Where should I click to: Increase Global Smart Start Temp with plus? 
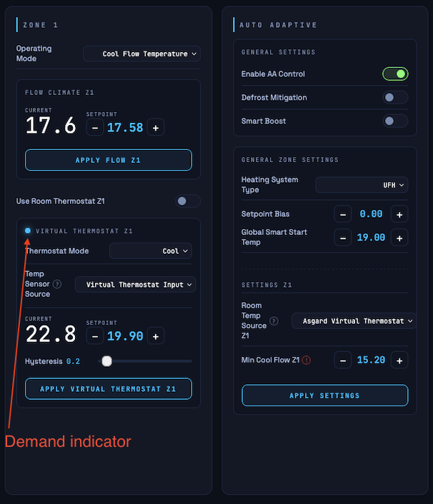399,238
